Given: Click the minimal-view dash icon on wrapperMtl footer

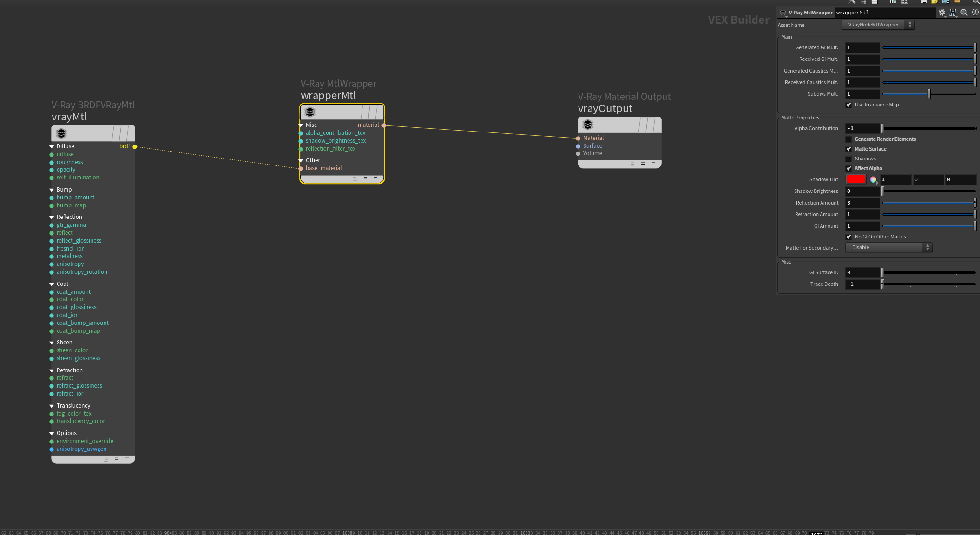Looking at the screenshot, I should click(x=375, y=178).
